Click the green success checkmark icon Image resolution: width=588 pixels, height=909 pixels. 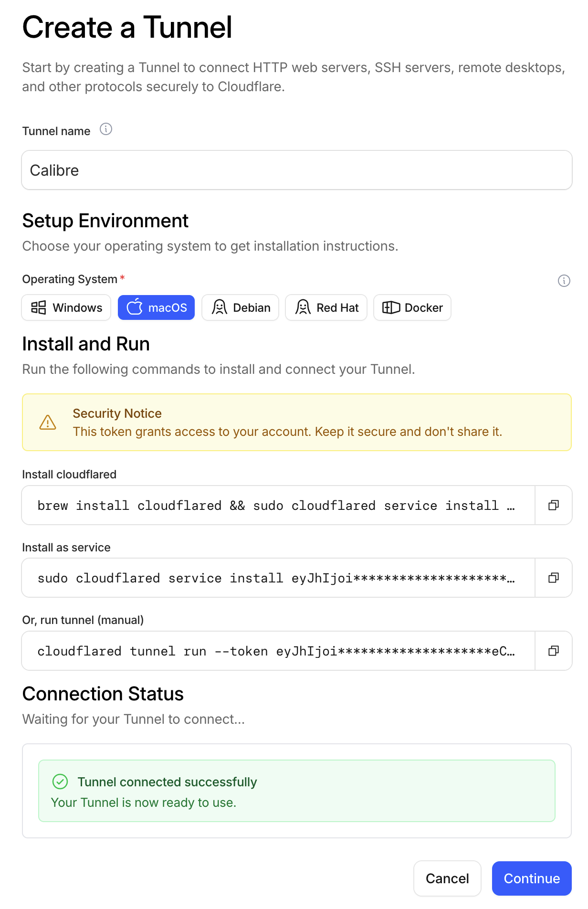coord(60,782)
